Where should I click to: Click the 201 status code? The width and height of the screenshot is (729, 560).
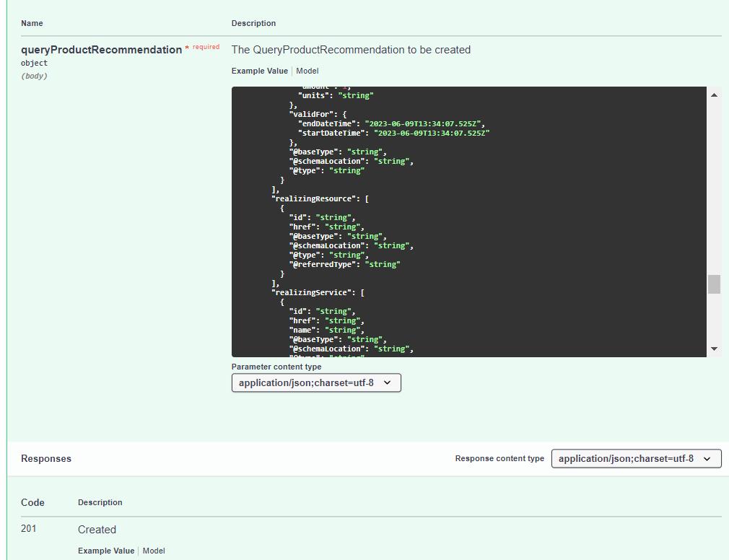tap(29, 528)
